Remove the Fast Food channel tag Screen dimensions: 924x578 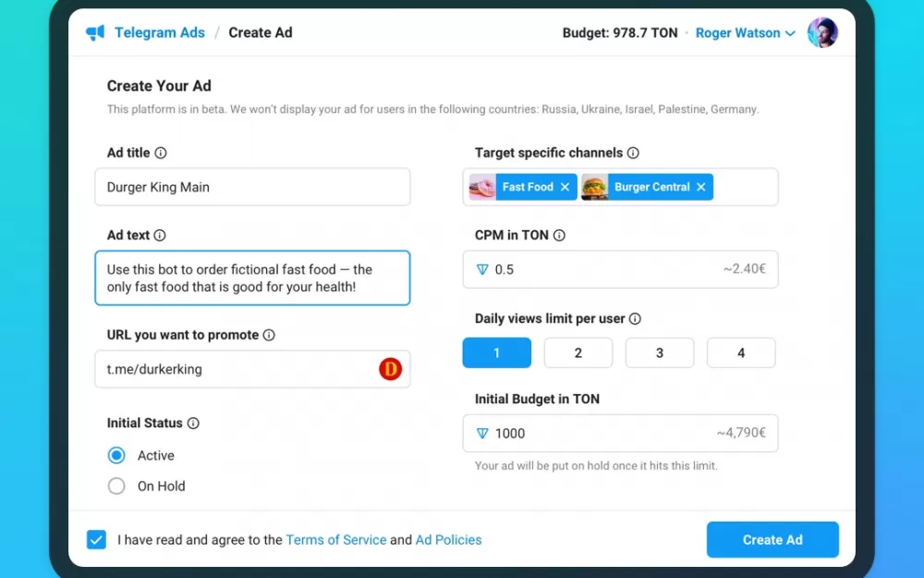(565, 187)
